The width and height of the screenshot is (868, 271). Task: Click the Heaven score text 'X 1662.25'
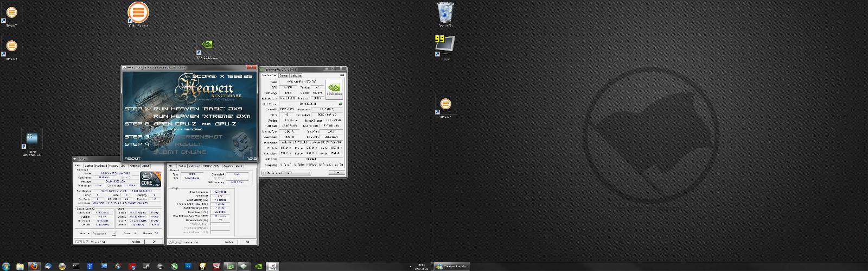coord(236,77)
